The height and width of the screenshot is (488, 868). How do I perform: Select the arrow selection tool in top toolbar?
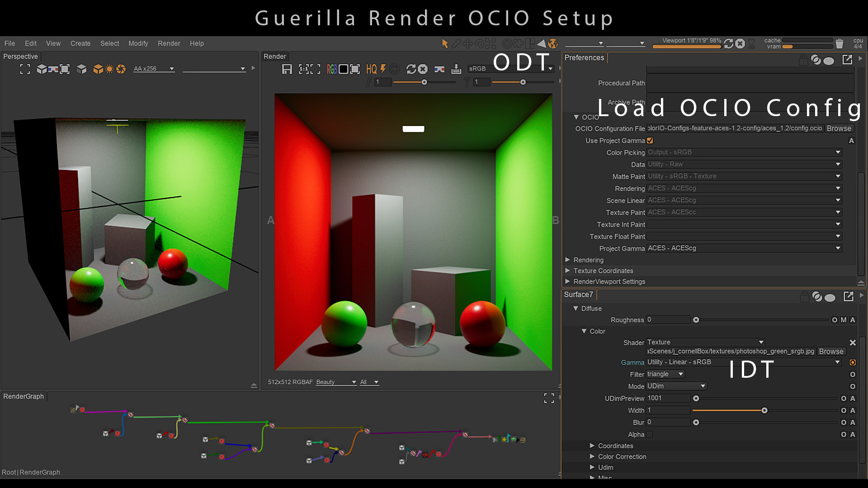tap(445, 43)
